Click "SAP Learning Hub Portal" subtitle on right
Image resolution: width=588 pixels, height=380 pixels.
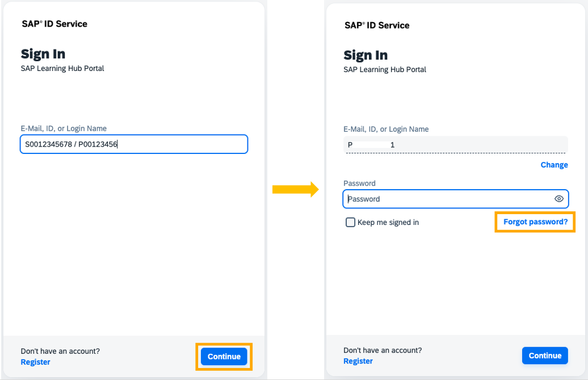coord(384,69)
